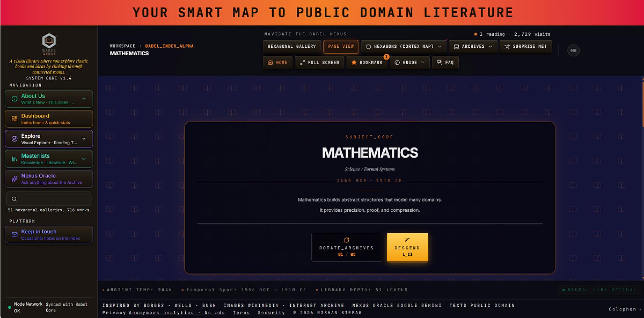Click the NB user avatar
The width and height of the screenshot is (644, 318).
(x=573, y=51)
